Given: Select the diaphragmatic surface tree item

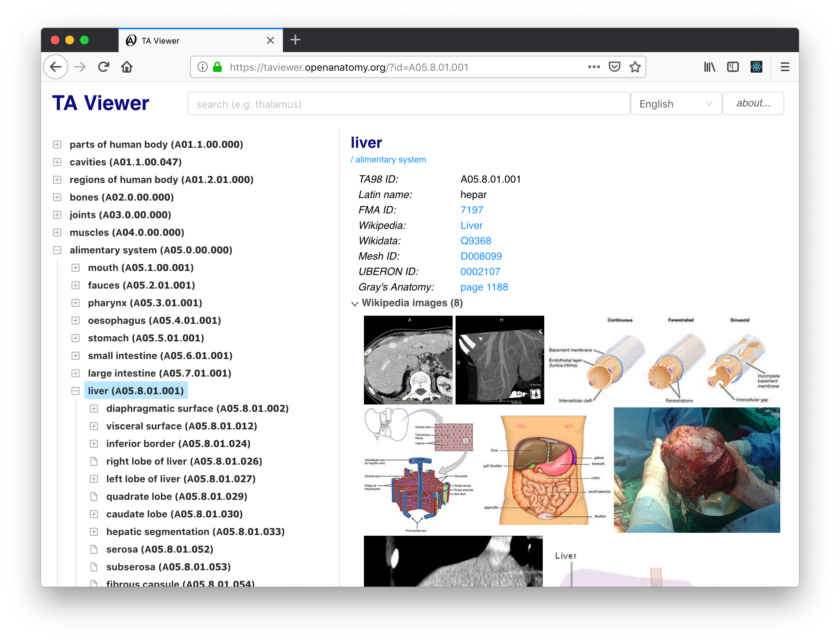Looking at the screenshot, I should tap(198, 408).
